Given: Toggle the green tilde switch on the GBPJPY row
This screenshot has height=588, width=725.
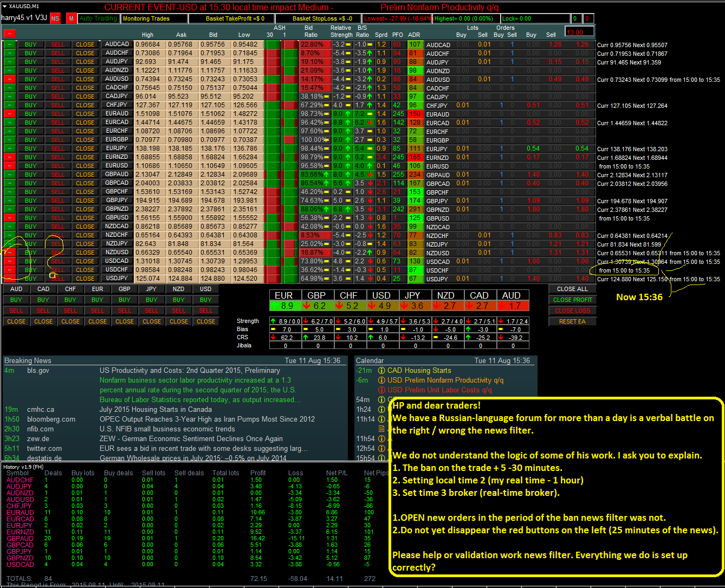Looking at the screenshot, I should coord(10,201).
